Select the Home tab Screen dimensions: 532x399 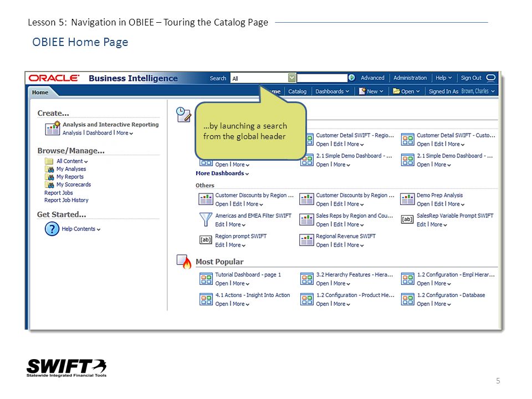[x=40, y=93]
